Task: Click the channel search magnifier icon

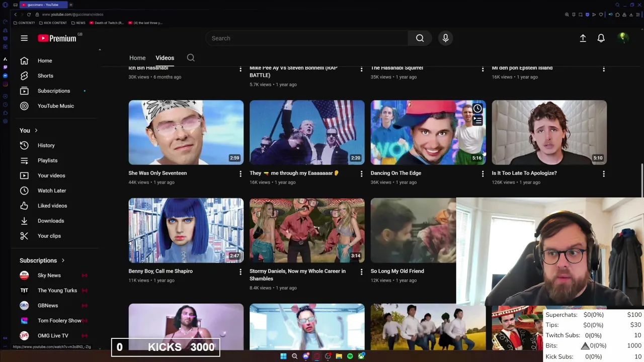Action: click(x=191, y=58)
